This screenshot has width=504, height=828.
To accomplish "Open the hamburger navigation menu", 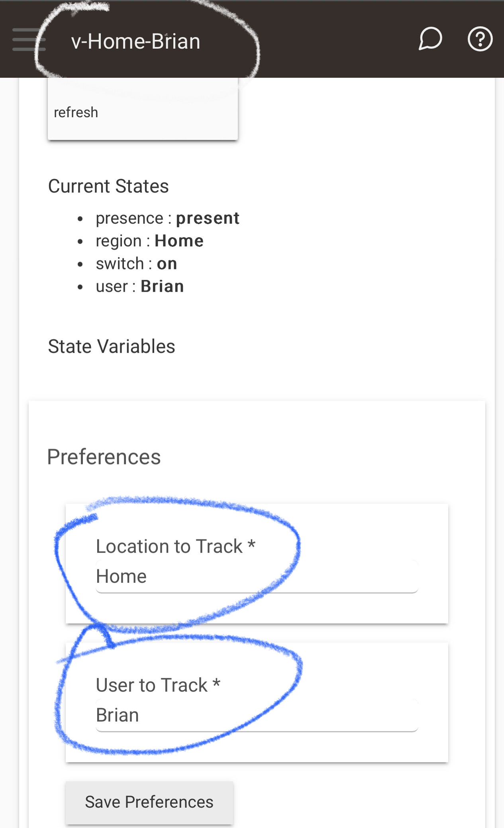I will click(28, 39).
